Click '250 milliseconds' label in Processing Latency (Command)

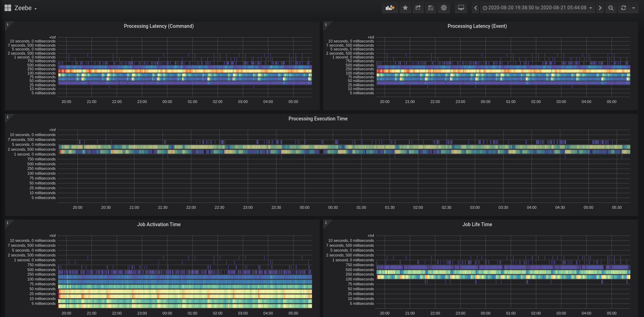click(41, 69)
